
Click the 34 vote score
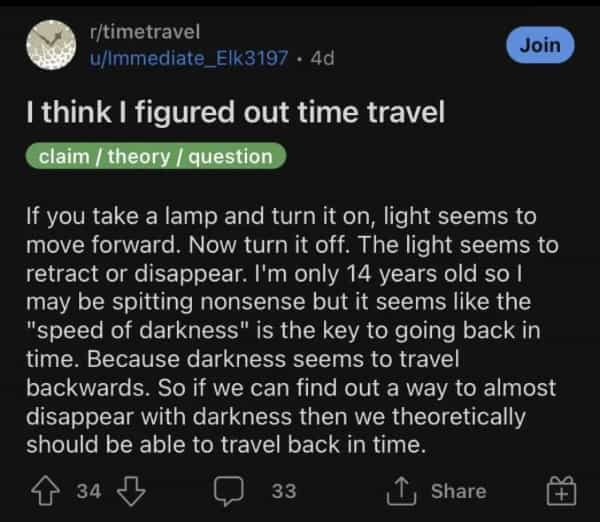click(x=87, y=491)
